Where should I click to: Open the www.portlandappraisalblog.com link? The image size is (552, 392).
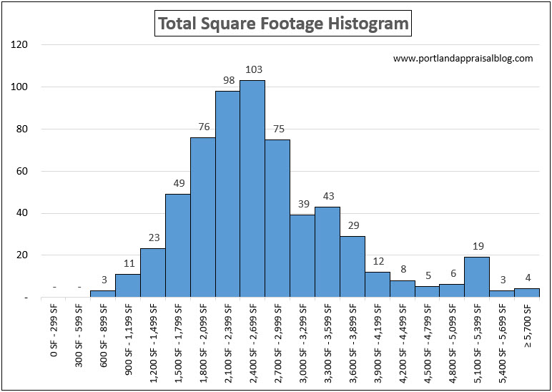point(463,59)
